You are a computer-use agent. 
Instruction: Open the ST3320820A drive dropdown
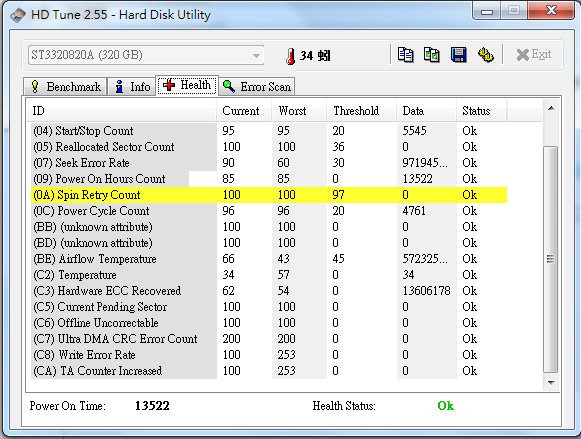(x=146, y=55)
